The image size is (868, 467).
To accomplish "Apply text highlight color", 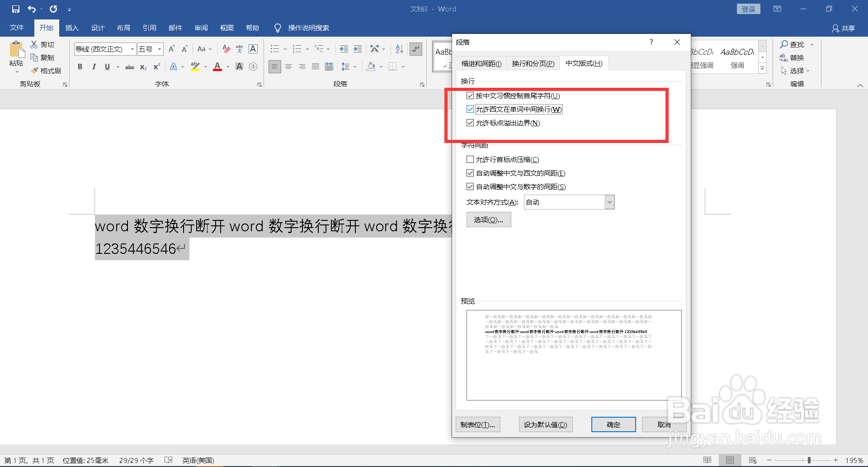I will tap(195, 67).
